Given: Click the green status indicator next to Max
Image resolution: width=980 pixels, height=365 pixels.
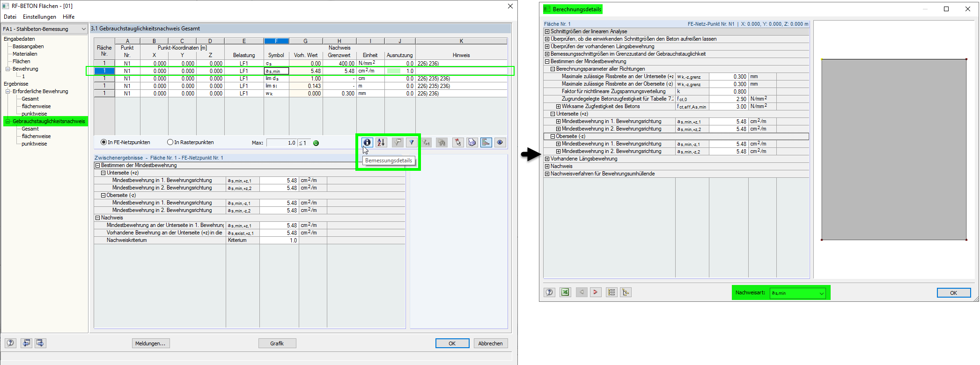Looking at the screenshot, I should coord(316,143).
